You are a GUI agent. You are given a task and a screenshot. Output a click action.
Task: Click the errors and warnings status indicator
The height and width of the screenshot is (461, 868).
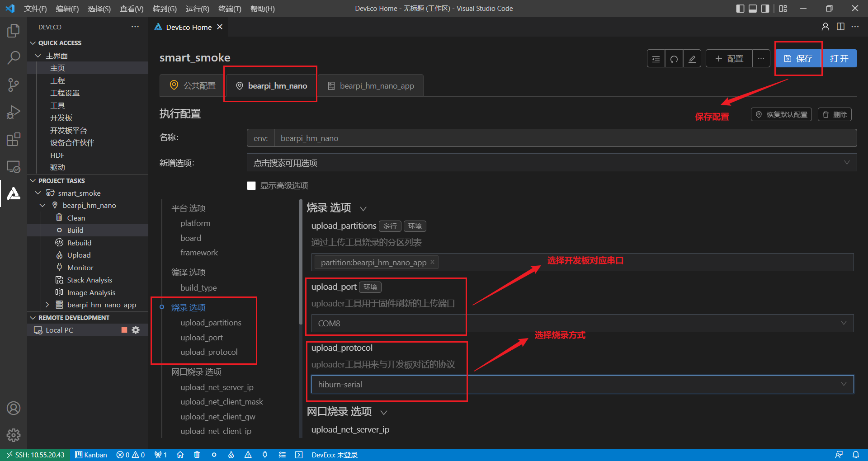pos(131,455)
